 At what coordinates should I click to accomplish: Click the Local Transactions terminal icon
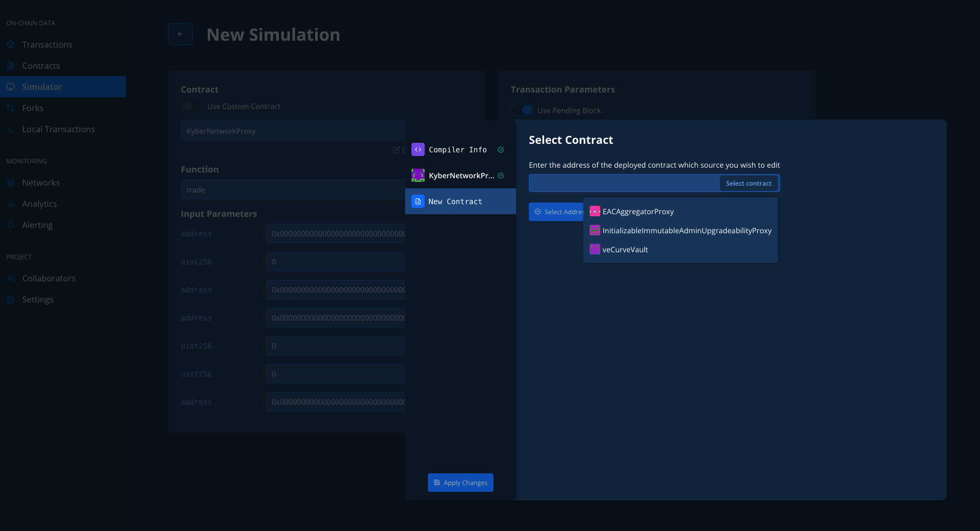[x=11, y=129]
